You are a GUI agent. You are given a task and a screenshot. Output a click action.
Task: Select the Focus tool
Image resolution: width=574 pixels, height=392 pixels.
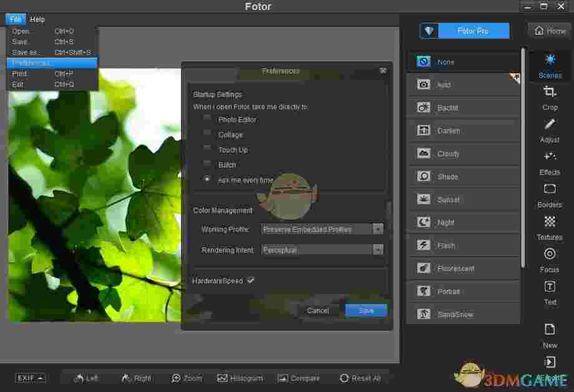tap(549, 262)
